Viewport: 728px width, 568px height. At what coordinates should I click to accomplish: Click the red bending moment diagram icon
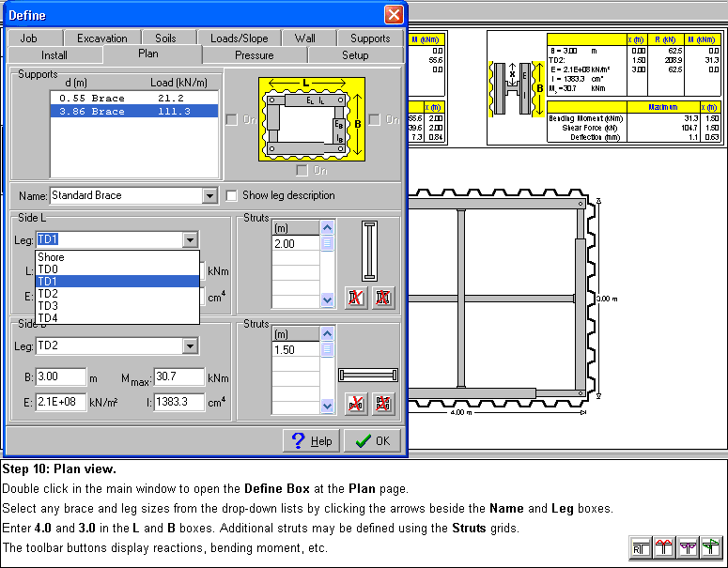(x=663, y=547)
